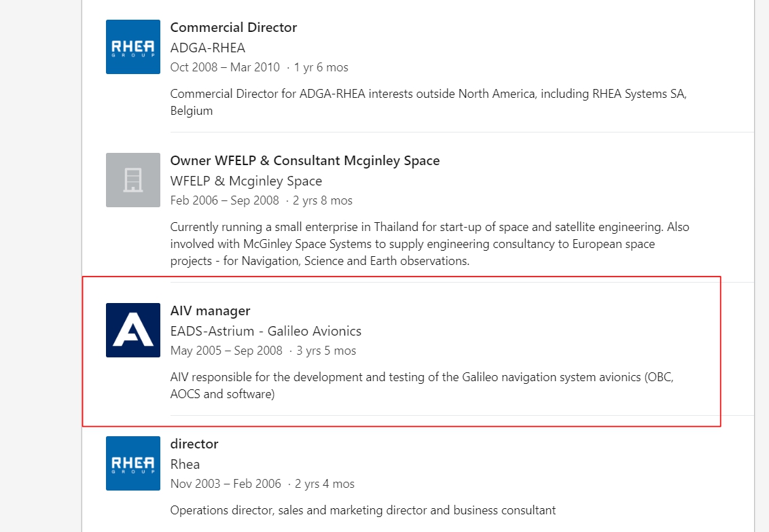Image resolution: width=769 pixels, height=532 pixels.
Task: Click the RHEA logo beside Commercial Director
Action: click(132, 47)
